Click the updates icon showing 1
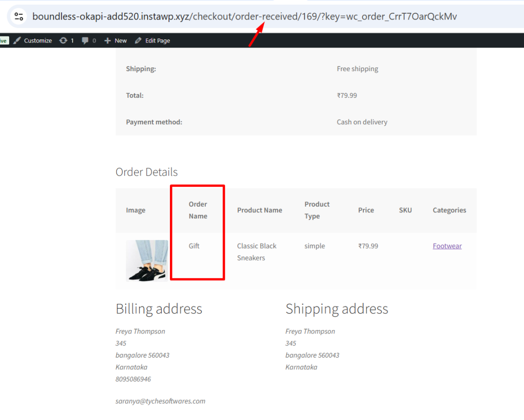The height and width of the screenshot is (420, 524). [67, 40]
